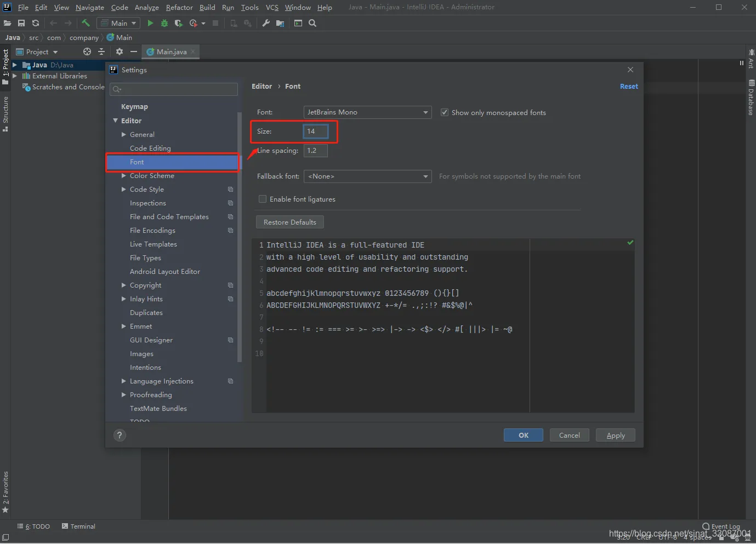Image resolution: width=756 pixels, height=544 pixels.
Task: Open the Font name dropdown
Action: [367, 112]
